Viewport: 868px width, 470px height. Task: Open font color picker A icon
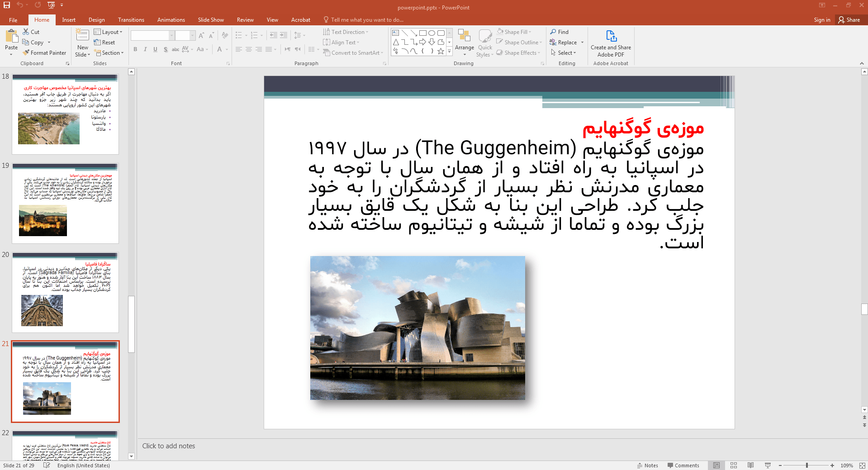coord(219,49)
